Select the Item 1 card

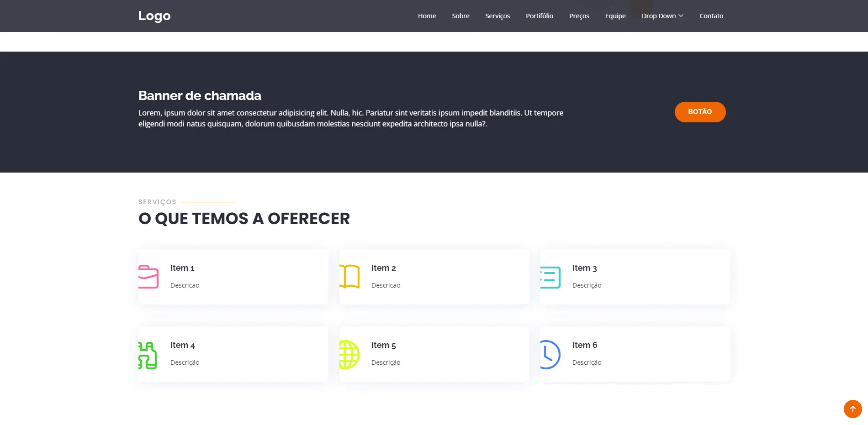(x=233, y=276)
